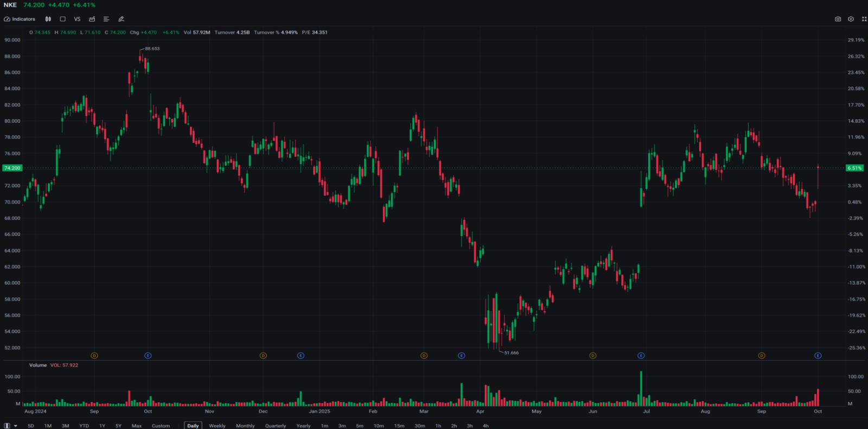Click the P/E 34.351 value

(315, 33)
